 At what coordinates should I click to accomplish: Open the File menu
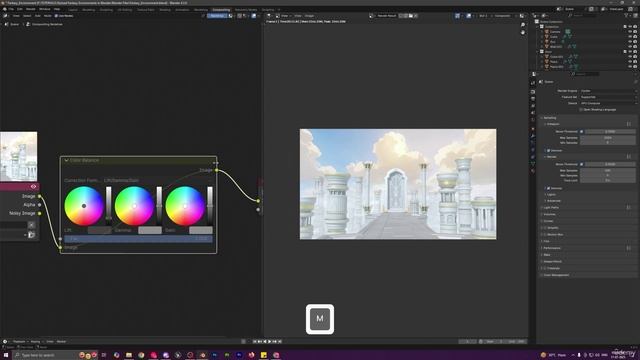point(11,9)
